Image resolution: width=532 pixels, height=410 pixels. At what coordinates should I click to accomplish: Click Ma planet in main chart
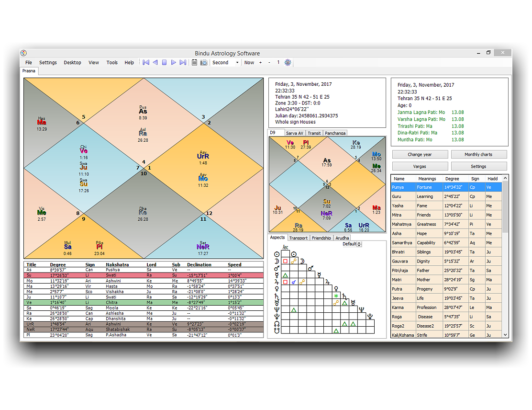(42, 123)
